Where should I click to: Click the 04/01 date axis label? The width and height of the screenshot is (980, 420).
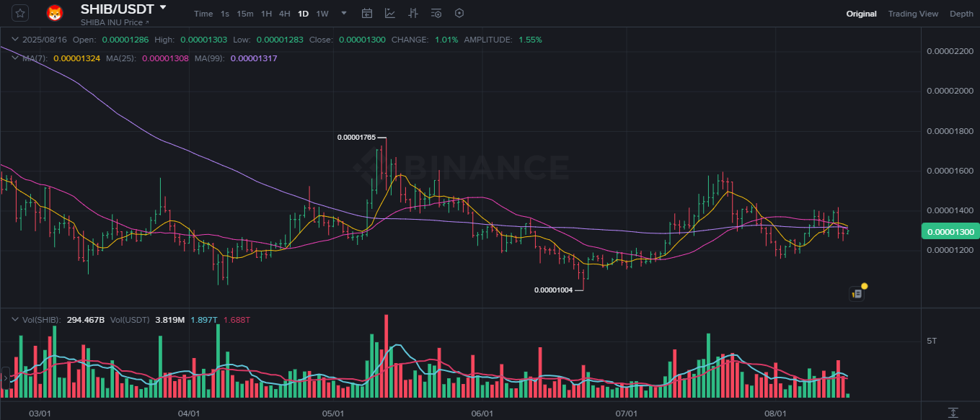[x=188, y=414]
